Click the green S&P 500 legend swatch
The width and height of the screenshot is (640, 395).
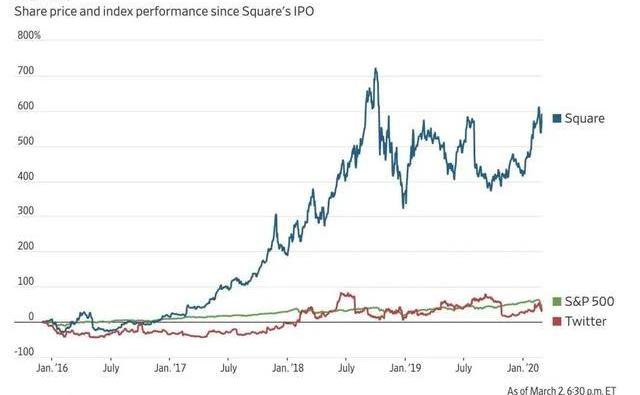click(x=557, y=302)
